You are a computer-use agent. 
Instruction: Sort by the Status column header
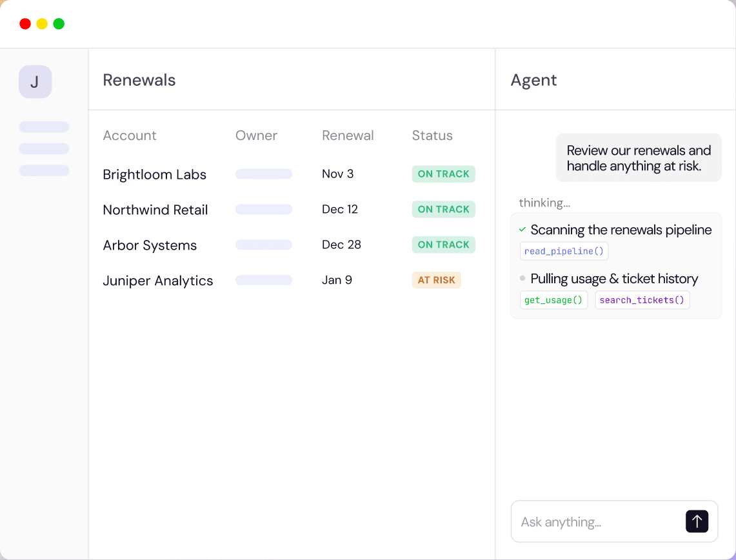[432, 135]
